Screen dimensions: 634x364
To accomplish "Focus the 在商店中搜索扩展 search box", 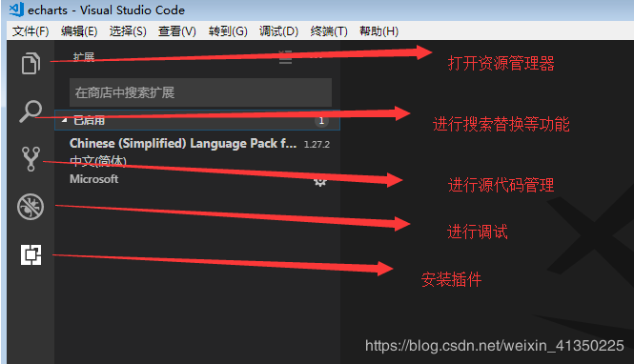I will coord(200,92).
